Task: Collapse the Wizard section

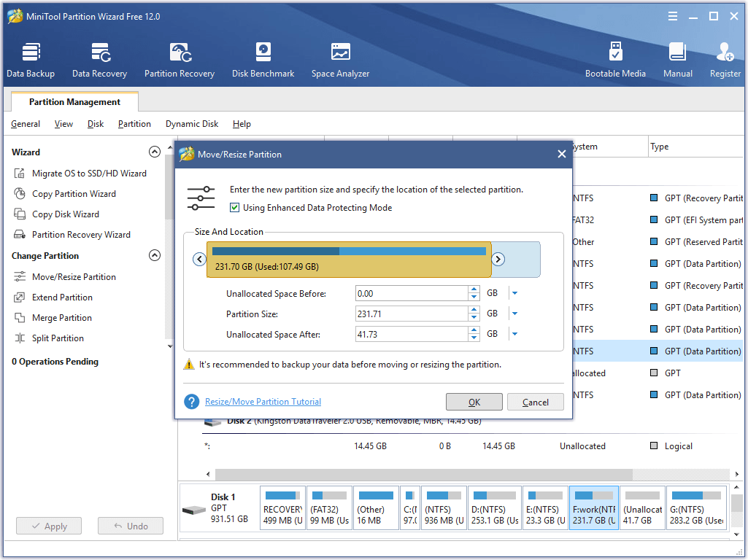Action: click(x=155, y=152)
